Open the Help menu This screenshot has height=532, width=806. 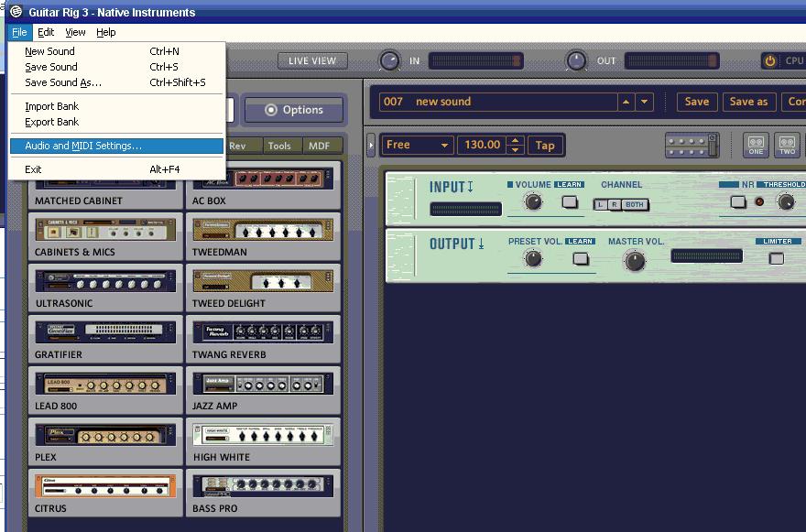106,32
